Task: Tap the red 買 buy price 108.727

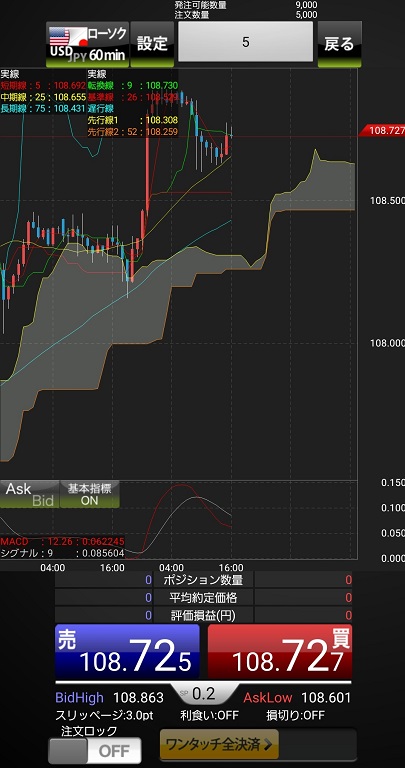Action: tap(280, 651)
